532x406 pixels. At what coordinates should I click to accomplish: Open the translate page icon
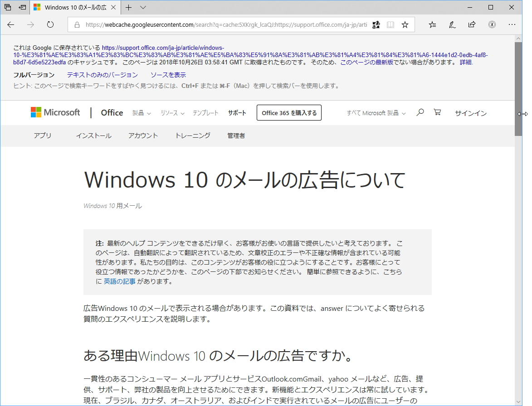point(376,25)
